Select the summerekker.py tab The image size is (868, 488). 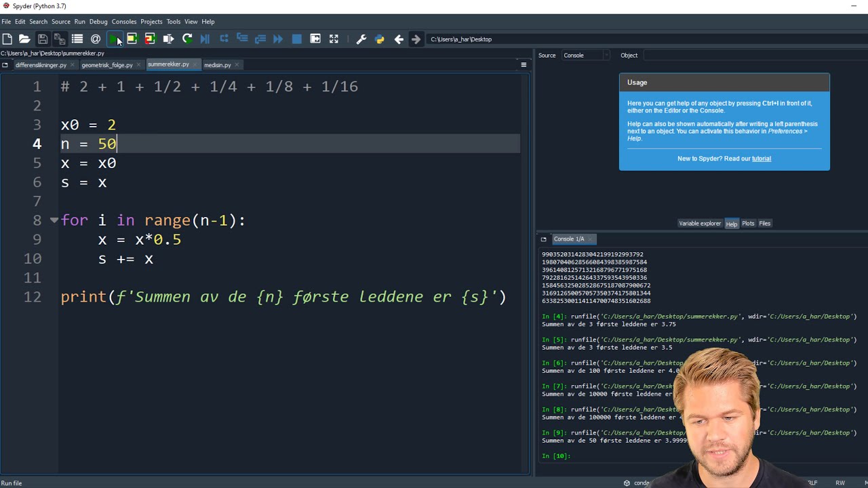coord(168,65)
